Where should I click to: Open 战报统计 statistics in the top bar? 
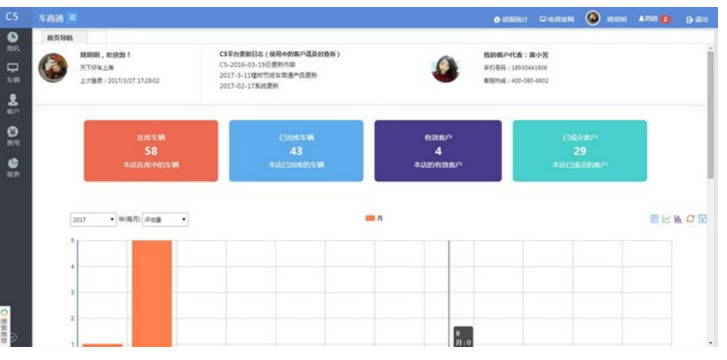tap(510, 20)
